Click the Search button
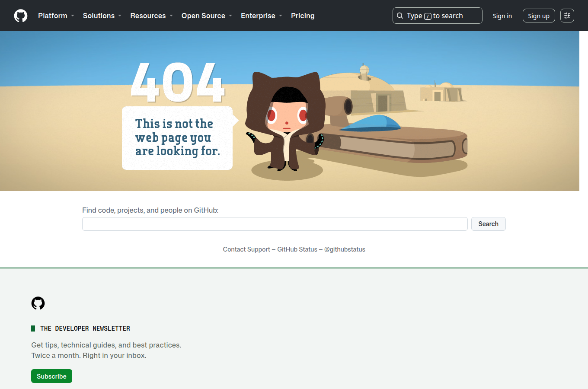 point(489,224)
